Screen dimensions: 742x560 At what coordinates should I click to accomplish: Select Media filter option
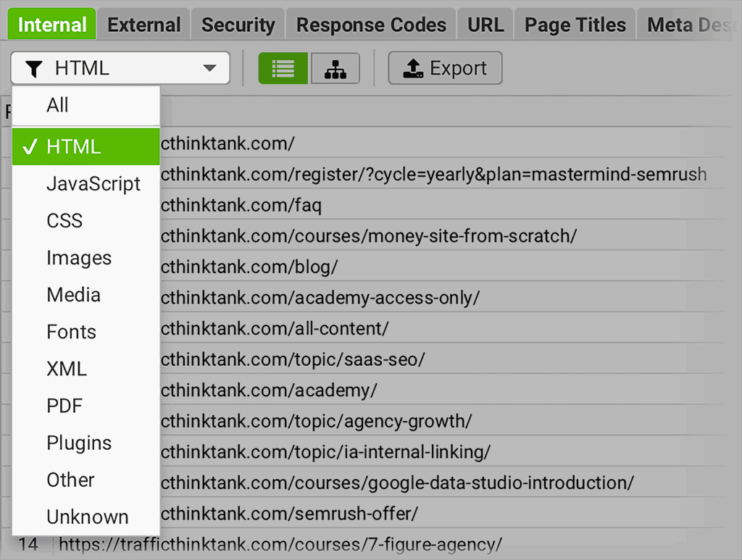point(73,295)
